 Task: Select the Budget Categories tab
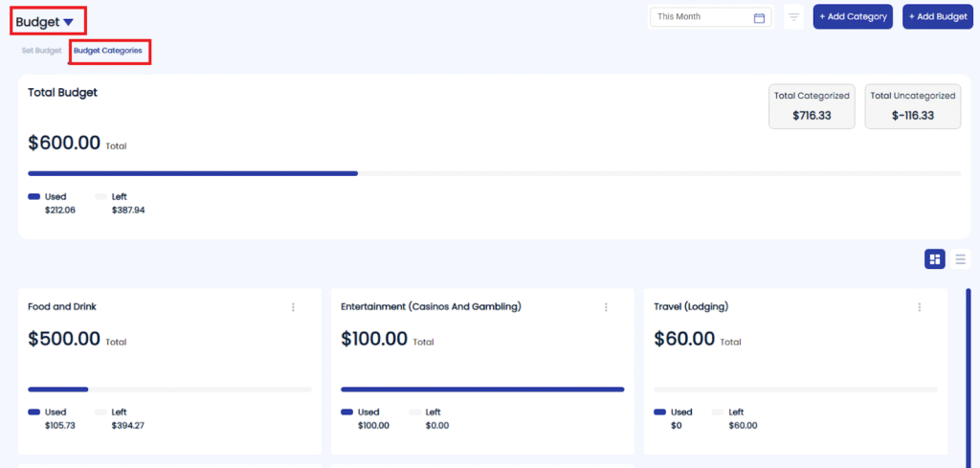coord(108,51)
